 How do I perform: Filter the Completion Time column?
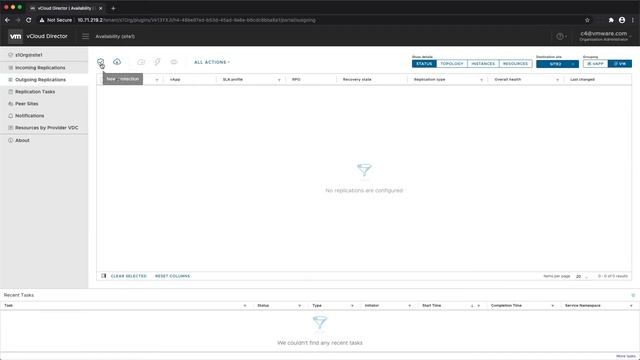click(553, 306)
